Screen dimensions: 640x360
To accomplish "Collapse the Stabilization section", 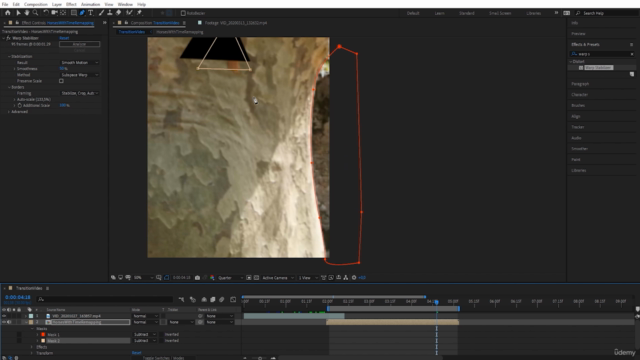I will click(x=9, y=56).
